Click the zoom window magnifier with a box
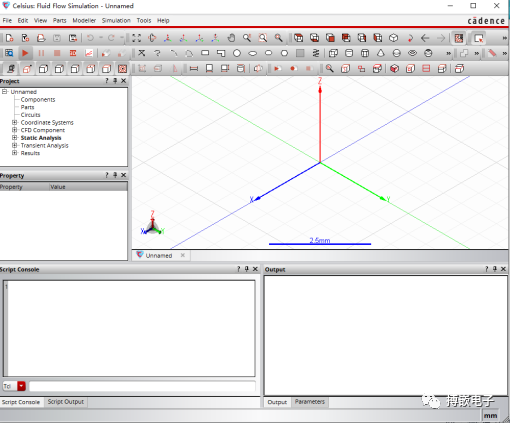 pos(263,38)
